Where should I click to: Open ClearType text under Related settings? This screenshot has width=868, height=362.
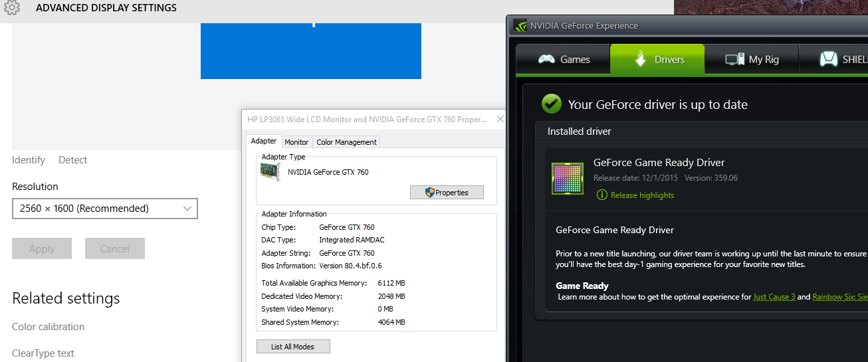click(x=43, y=353)
